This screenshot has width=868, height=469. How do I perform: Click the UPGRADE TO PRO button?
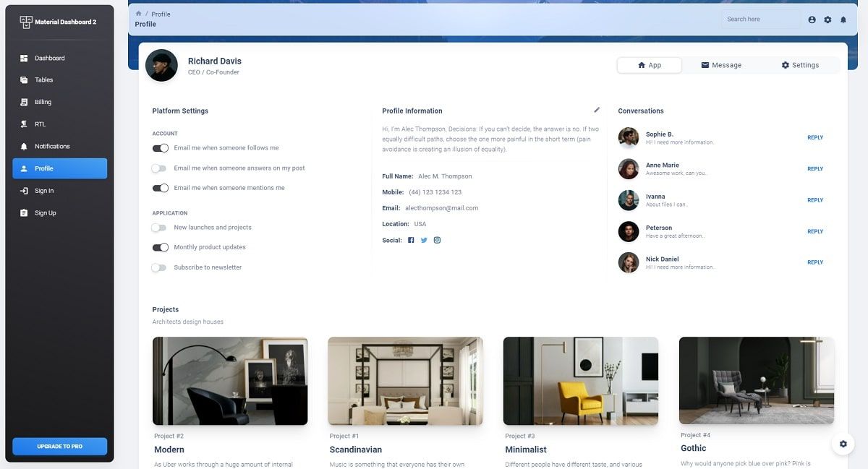[x=59, y=447]
